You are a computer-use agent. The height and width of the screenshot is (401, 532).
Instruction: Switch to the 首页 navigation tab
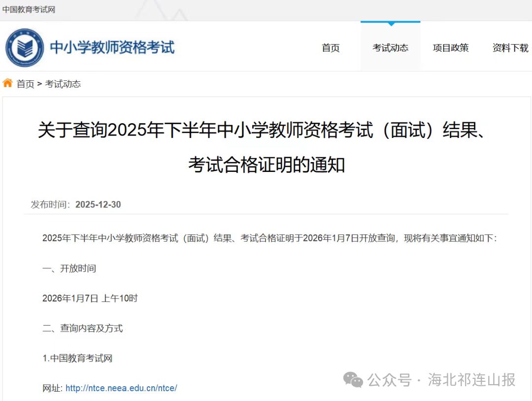tap(330, 48)
